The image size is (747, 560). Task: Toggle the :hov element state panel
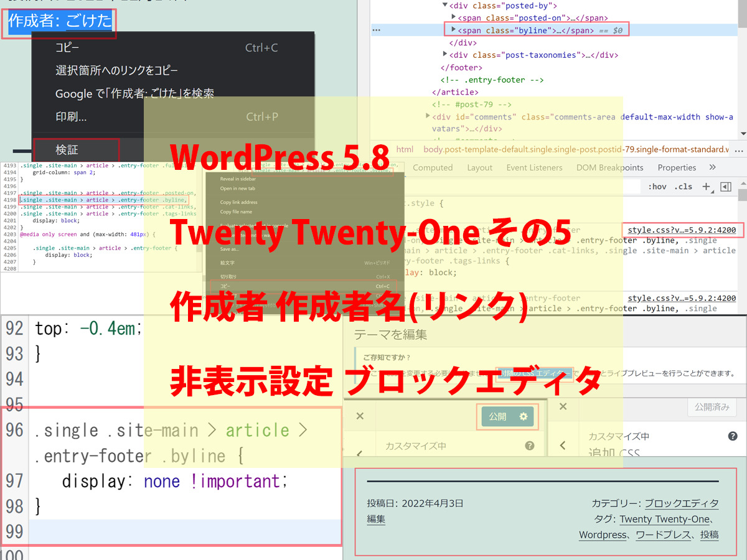[657, 187]
